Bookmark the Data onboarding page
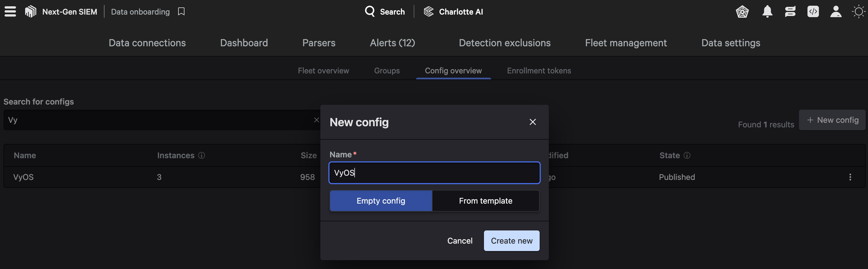868x269 pixels. click(181, 11)
